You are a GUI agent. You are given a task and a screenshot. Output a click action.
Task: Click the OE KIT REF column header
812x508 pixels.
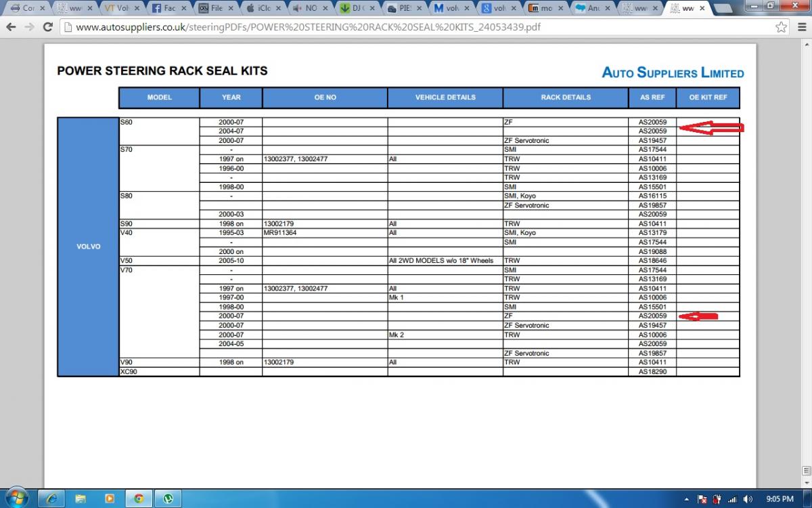(x=708, y=98)
